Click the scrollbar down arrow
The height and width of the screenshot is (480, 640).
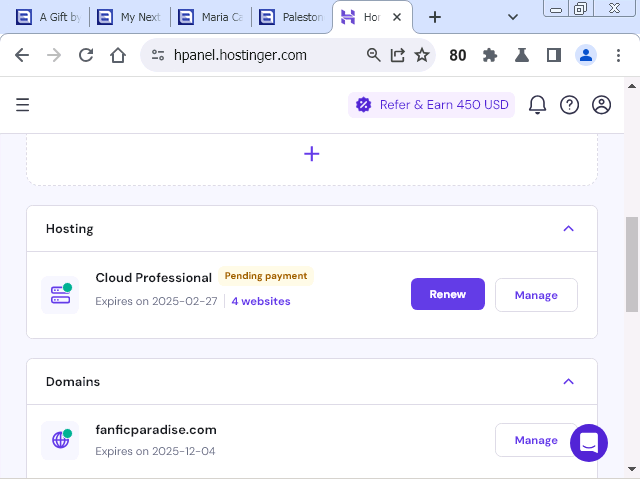pos(632,469)
